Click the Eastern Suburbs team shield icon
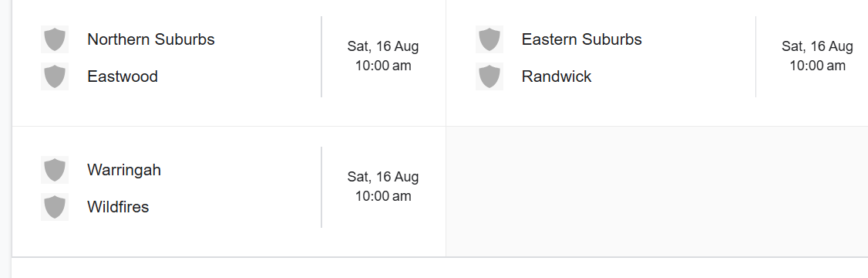Screen dimensions: 868x278 490,39
